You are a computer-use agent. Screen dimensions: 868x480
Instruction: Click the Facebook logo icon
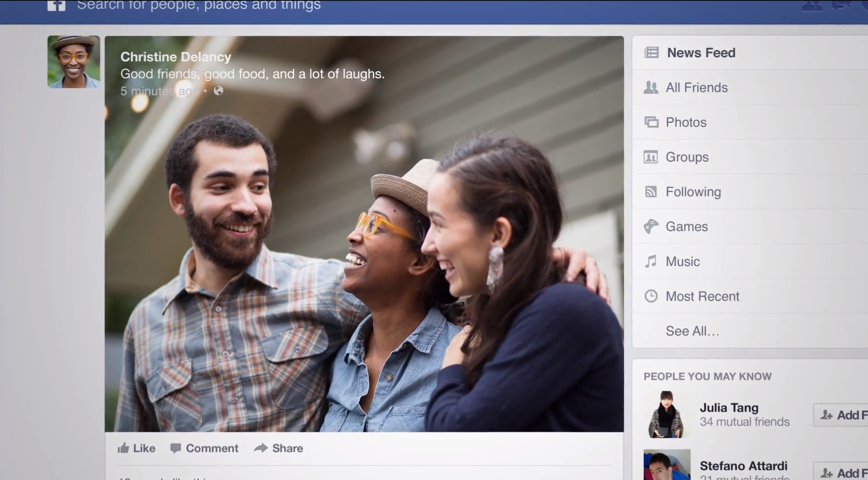pyautogui.click(x=57, y=5)
